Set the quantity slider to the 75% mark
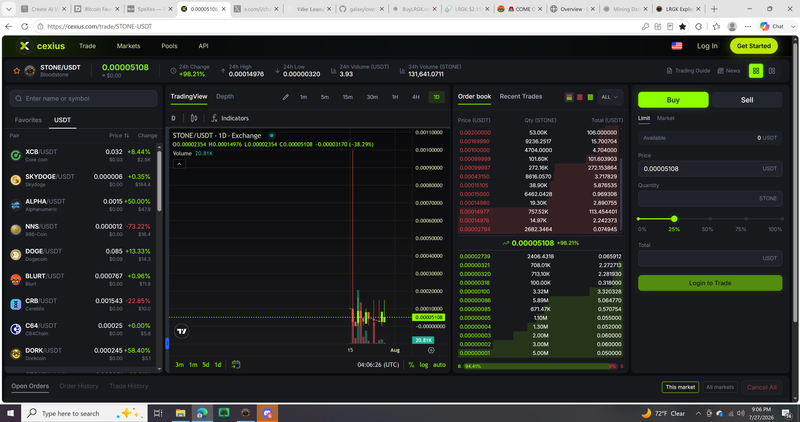 tap(746, 219)
